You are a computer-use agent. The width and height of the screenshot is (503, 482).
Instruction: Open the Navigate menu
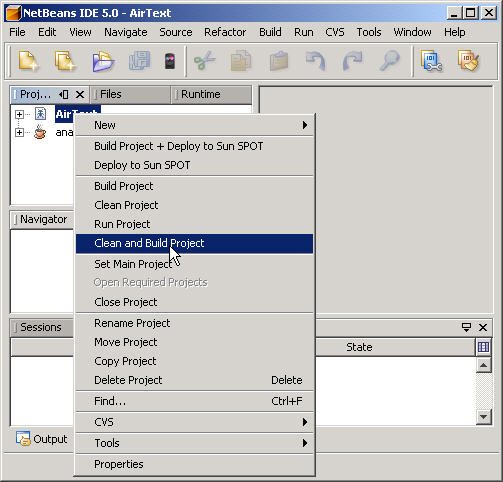click(x=126, y=32)
